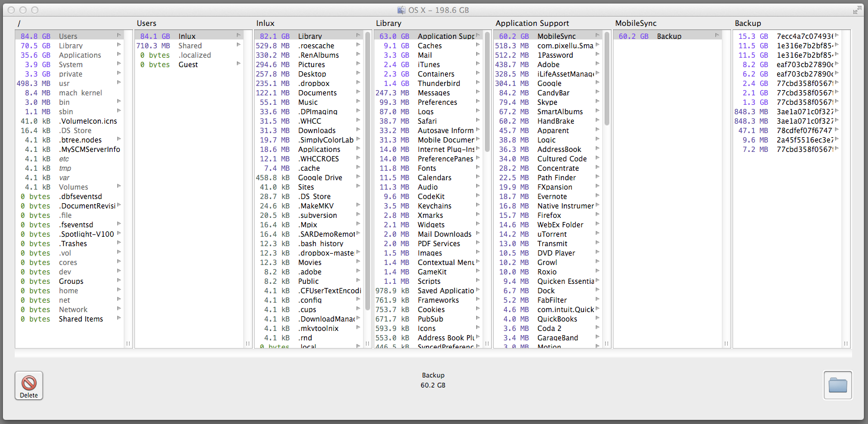
Task: Select Firefox row in Application Support
Action: pyautogui.click(x=548, y=215)
